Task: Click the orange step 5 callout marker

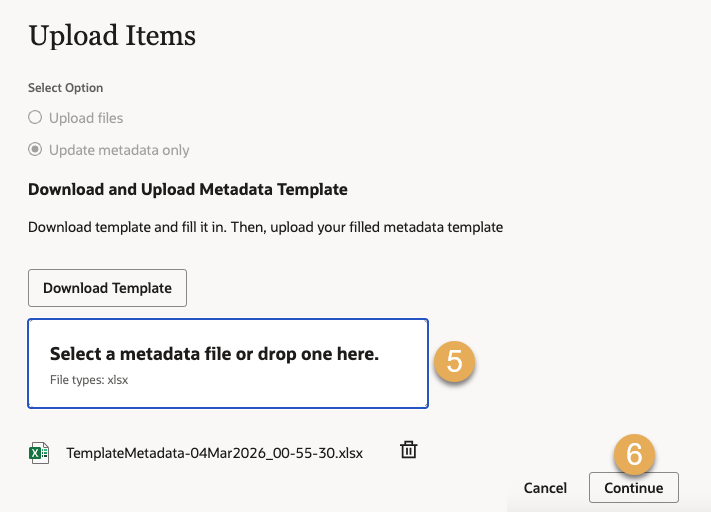Action: pos(454,362)
